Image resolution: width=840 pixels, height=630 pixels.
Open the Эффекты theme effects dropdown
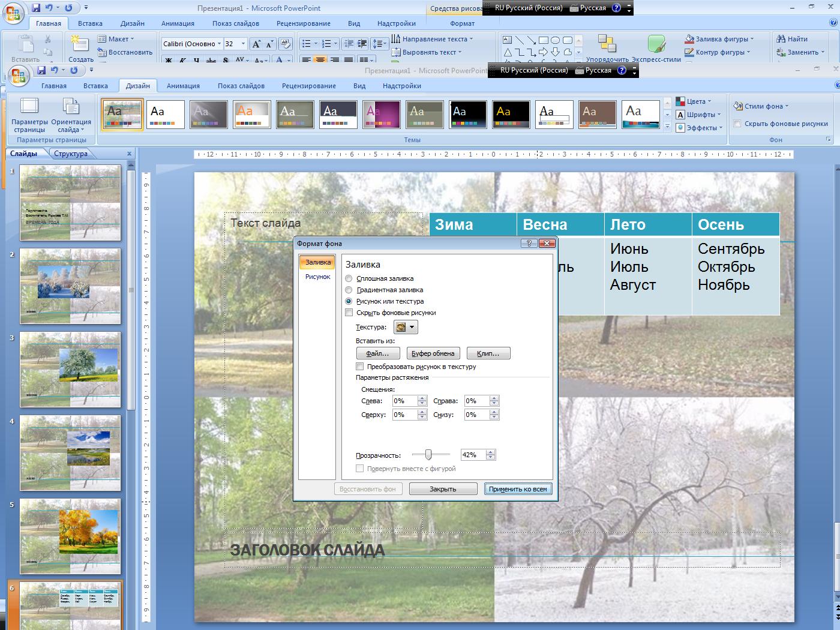tap(699, 128)
